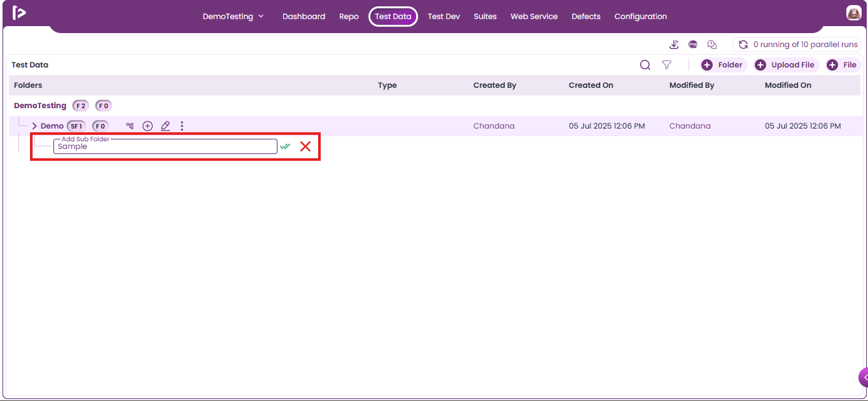The image size is (868, 401).
Task: Open the three-dot menu on Demo row
Action: (x=182, y=126)
